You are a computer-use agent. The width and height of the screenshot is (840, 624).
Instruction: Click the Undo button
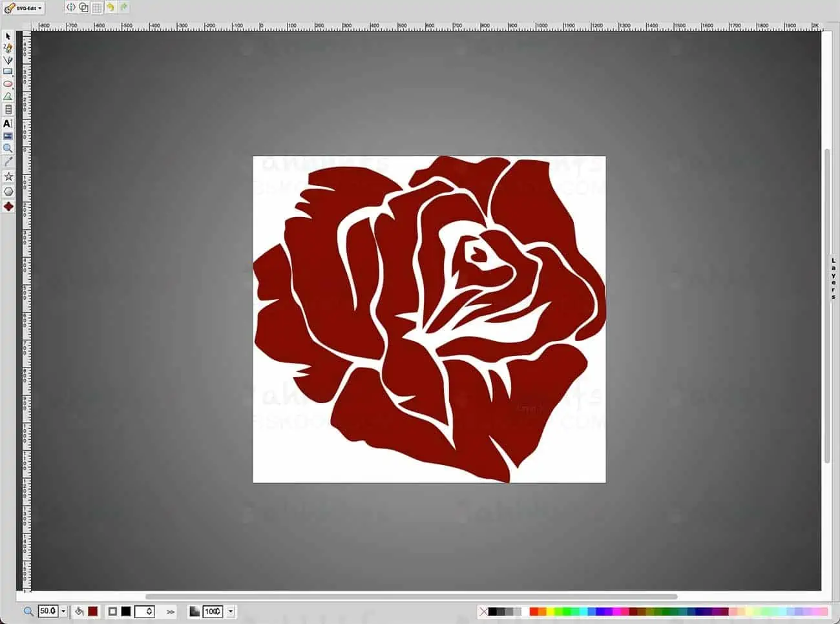coord(110,8)
